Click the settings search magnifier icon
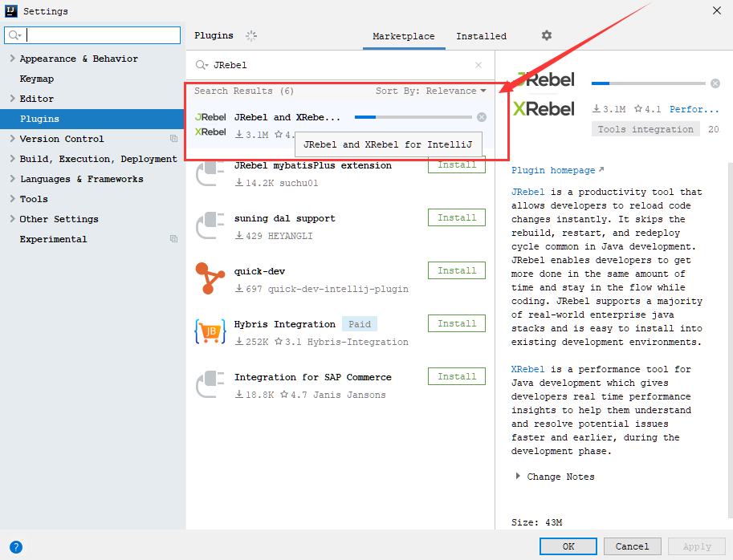 point(15,35)
